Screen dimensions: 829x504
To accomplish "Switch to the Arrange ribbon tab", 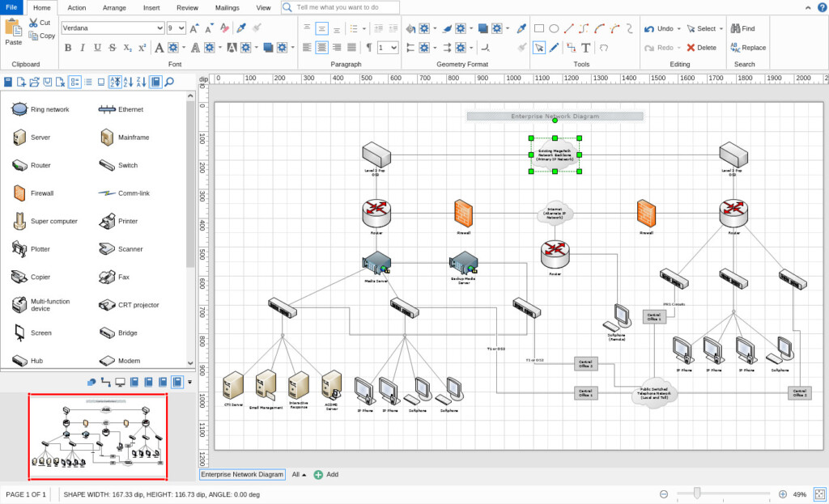I will [x=114, y=7].
